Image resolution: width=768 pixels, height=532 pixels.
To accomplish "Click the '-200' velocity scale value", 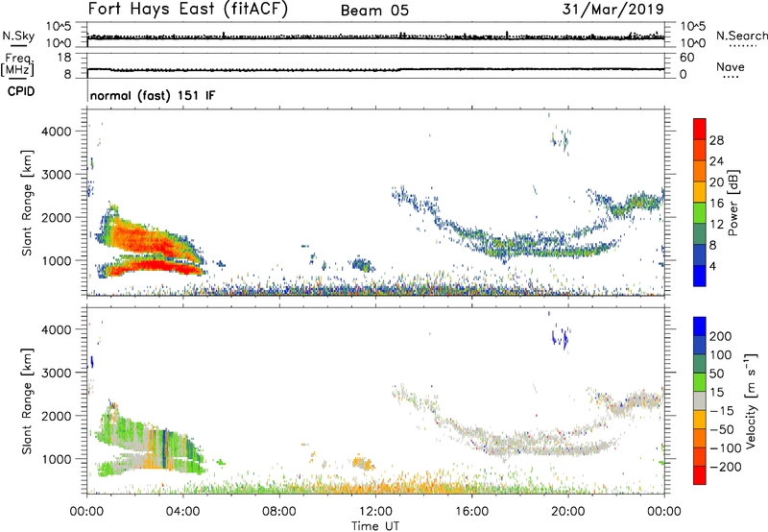I will (x=725, y=467).
